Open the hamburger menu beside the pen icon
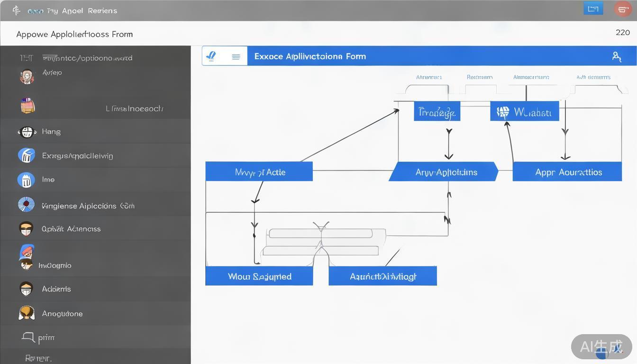The height and width of the screenshot is (364, 637). [x=236, y=56]
